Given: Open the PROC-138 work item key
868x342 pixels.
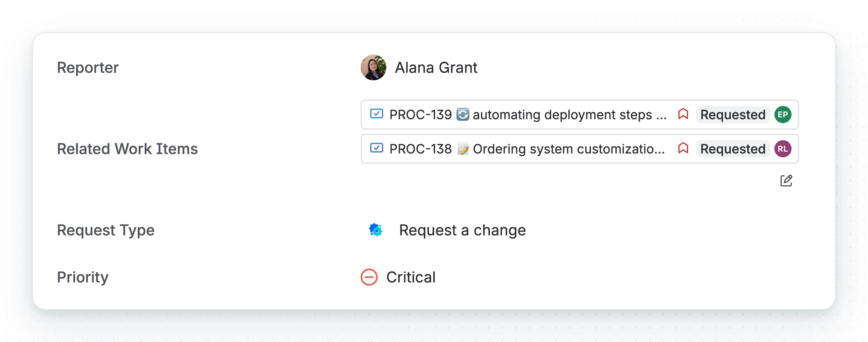Looking at the screenshot, I should [421, 149].
